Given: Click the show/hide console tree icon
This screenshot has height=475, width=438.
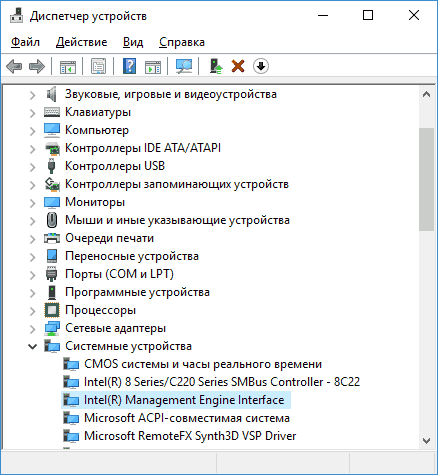Looking at the screenshot, I should (x=68, y=66).
